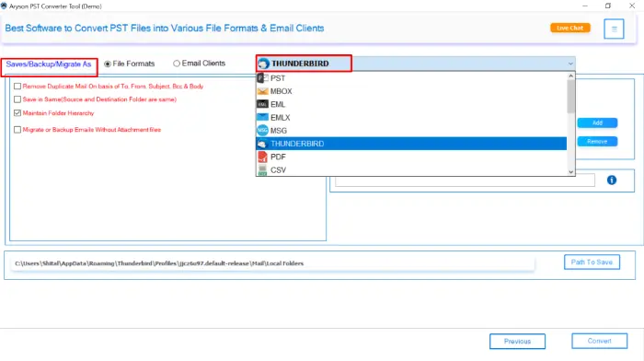Uncheck Maintain Folder Hierarchy
Image resolution: width=644 pixels, height=361 pixels.
coord(17,113)
